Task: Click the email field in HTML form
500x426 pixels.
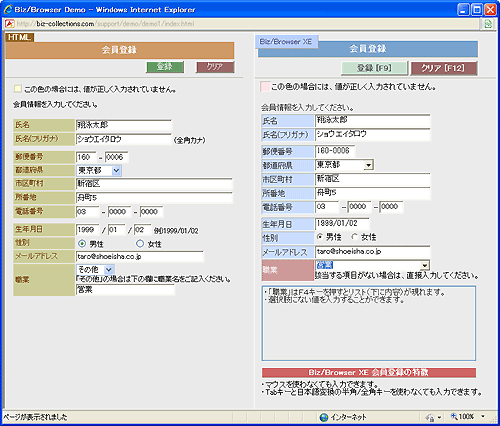Action: [x=140, y=257]
